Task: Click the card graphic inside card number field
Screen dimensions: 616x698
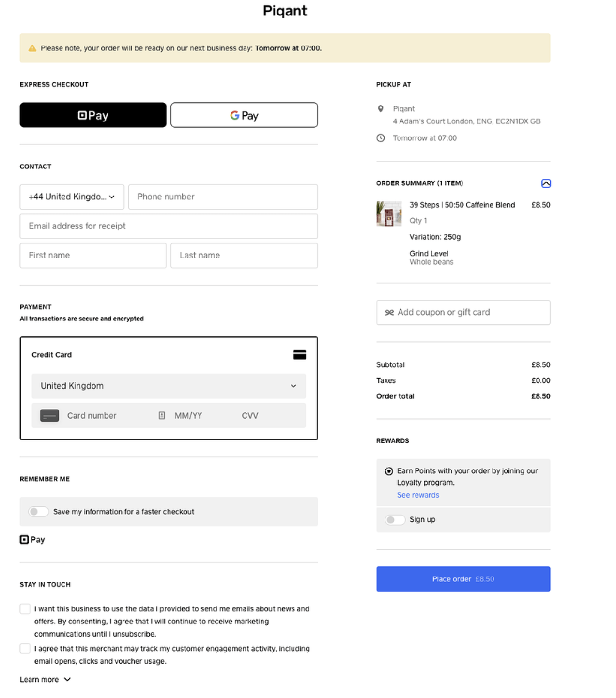Action: (49, 415)
